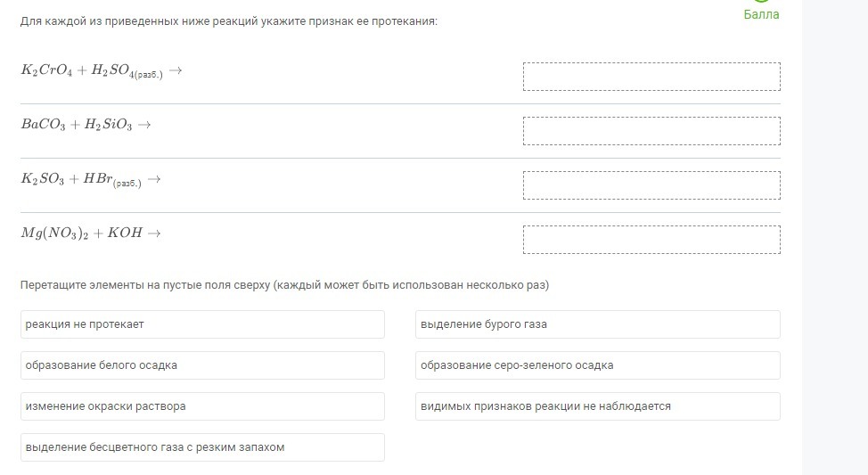The width and height of the screenshot is (868, 475).
Task: Click the K2SO3 + HBr reaction formula
Action: [x=91, y=180]
